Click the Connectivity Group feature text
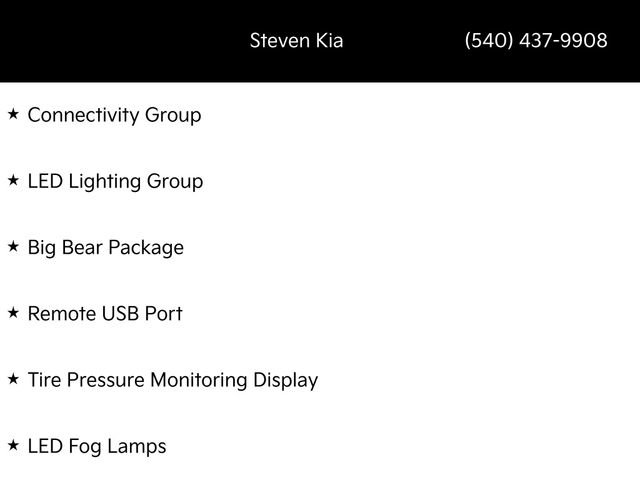Image resolution: width=640 pixels, height=480 pixels. pos(114,115)
